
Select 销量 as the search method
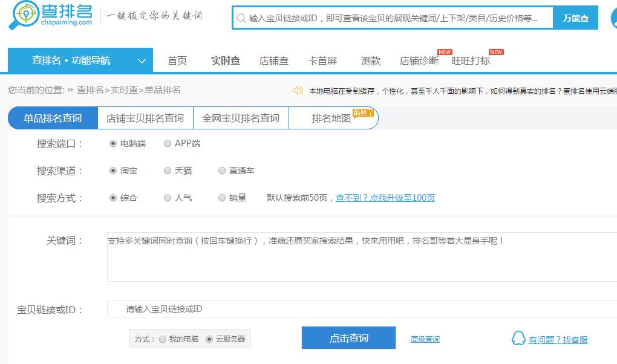pyautogui.click(x=222, y=198)
